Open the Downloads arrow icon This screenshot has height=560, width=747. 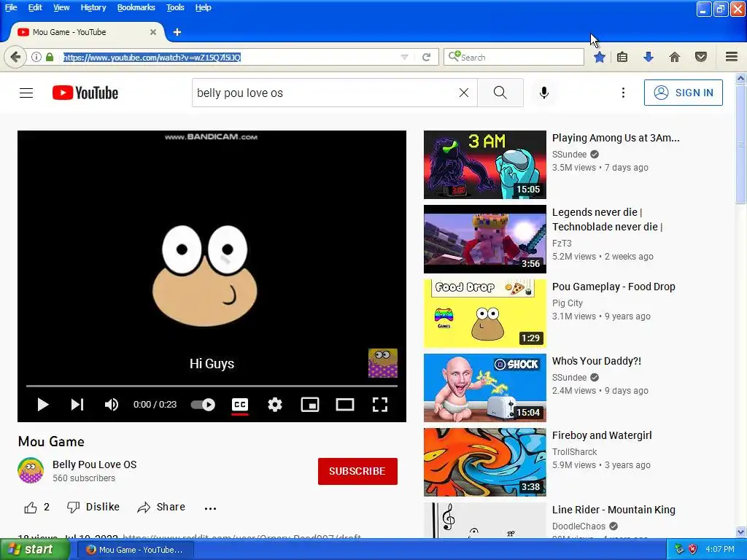[x=649, y=57]
